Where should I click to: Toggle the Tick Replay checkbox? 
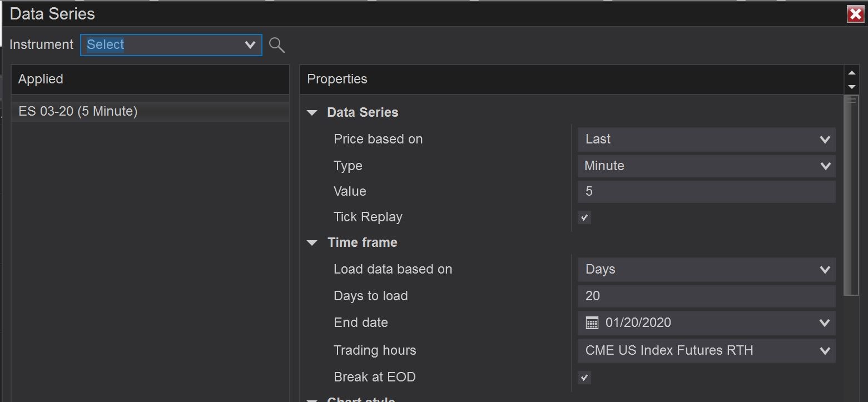click(x=584, y=218)
